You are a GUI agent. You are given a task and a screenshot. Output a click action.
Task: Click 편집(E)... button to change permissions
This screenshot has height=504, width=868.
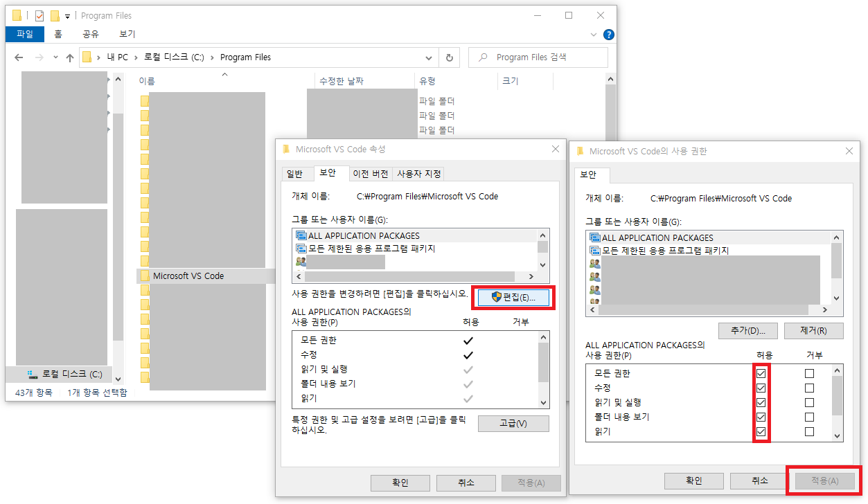[x=512, y=297]
